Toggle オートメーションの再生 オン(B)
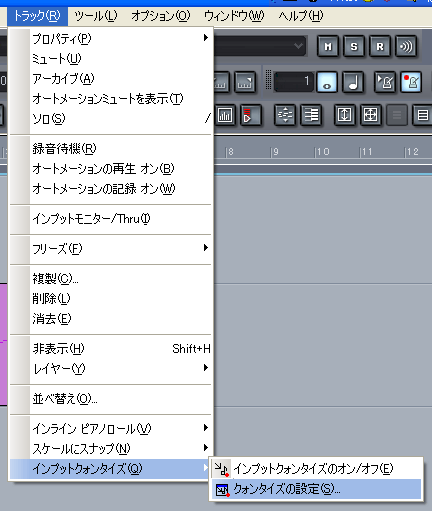The height and width of the screenshot is (511, 432). coord(111,168)
